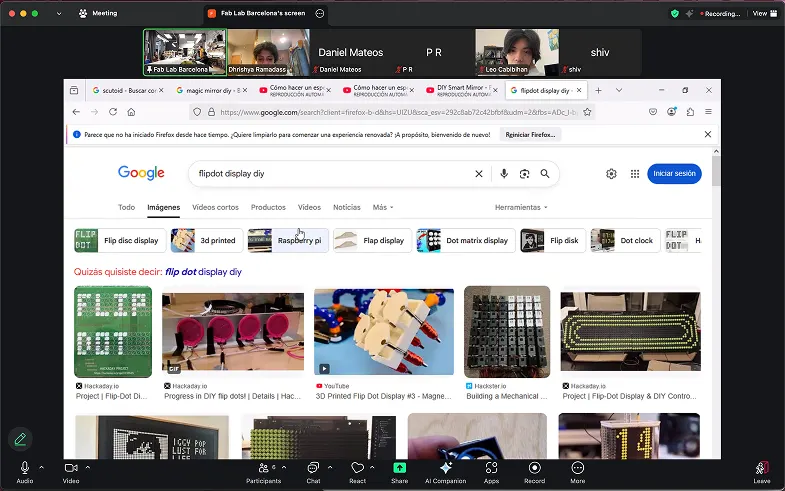The height and width of the screenshot is (491, 785).
Task: Open the Meeting info menu
Action: (x=99, y=14)
